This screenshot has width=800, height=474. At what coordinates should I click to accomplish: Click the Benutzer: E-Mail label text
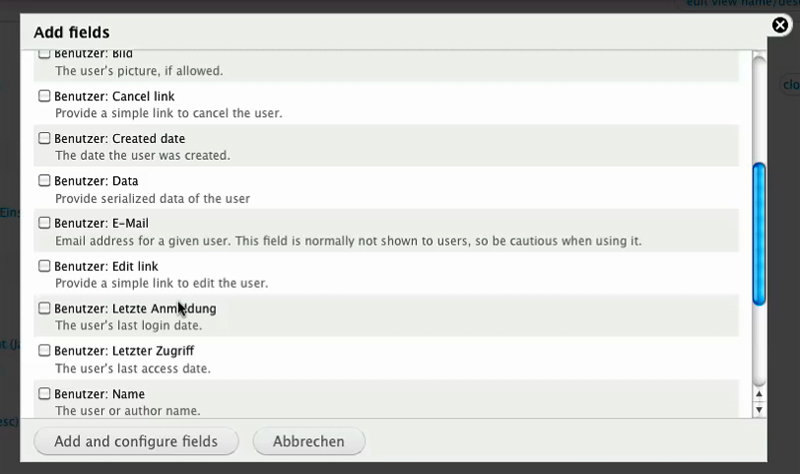(101, 223)
